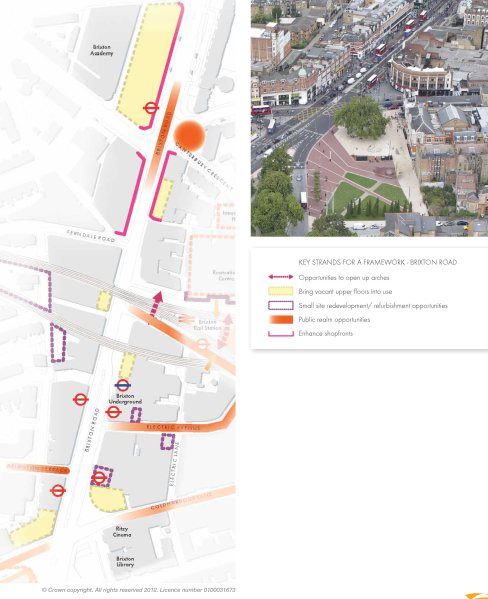Click the 'Ferndale Road' street label
The width and height of the screenshot is (488, 599).
tap(91, 236)
